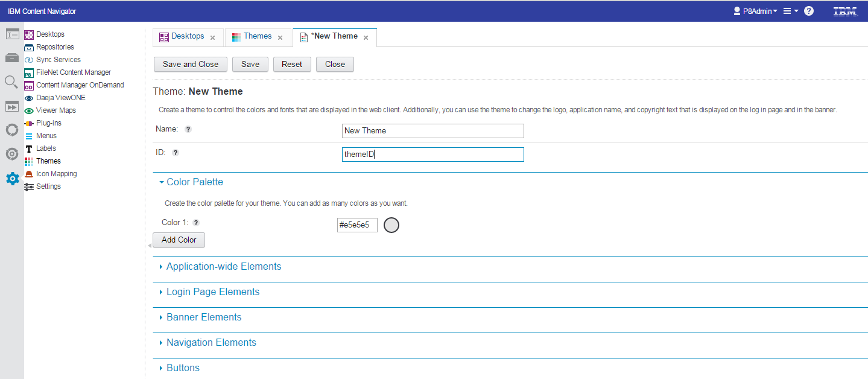Open the P8Admin user dropdown
Viewport: 868px width, 379px height.
[x=755, y=11]
